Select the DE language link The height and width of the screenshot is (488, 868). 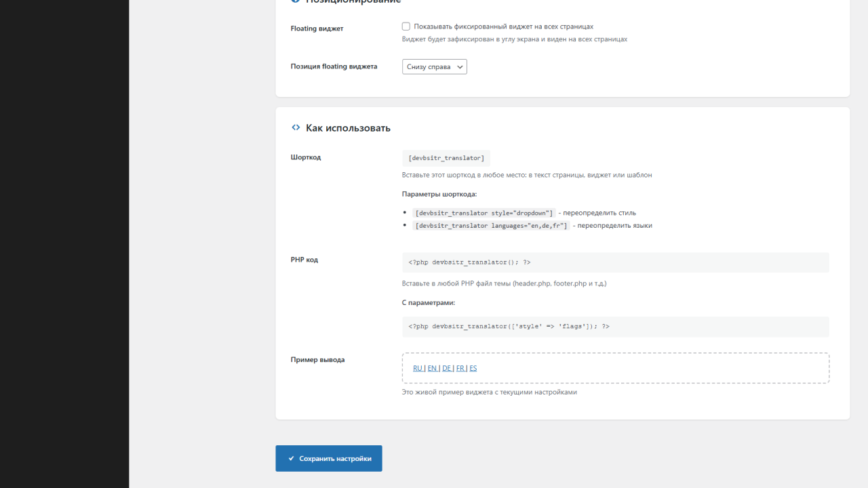tap(446, 368)
